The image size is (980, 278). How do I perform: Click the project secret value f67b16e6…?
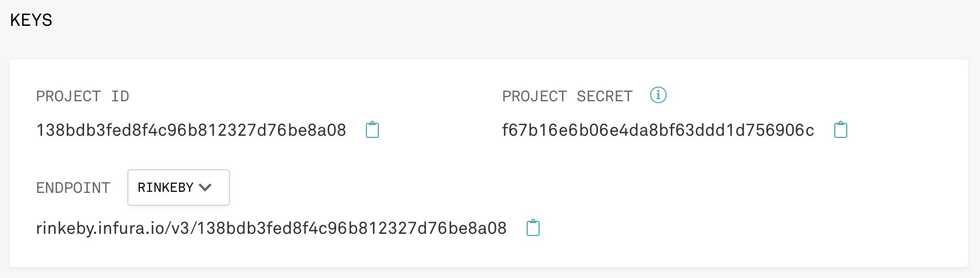tap(658, 130)
